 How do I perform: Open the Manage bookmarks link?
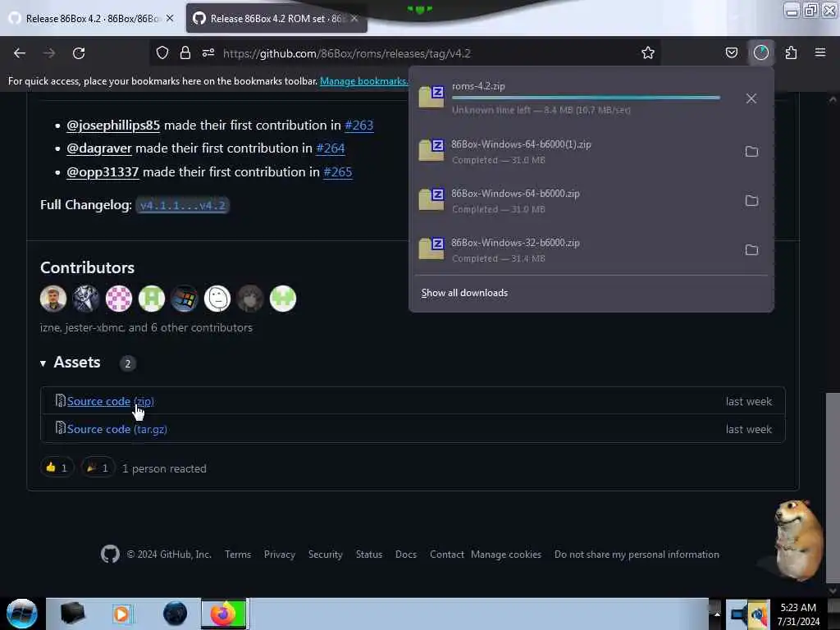point(363,81)
